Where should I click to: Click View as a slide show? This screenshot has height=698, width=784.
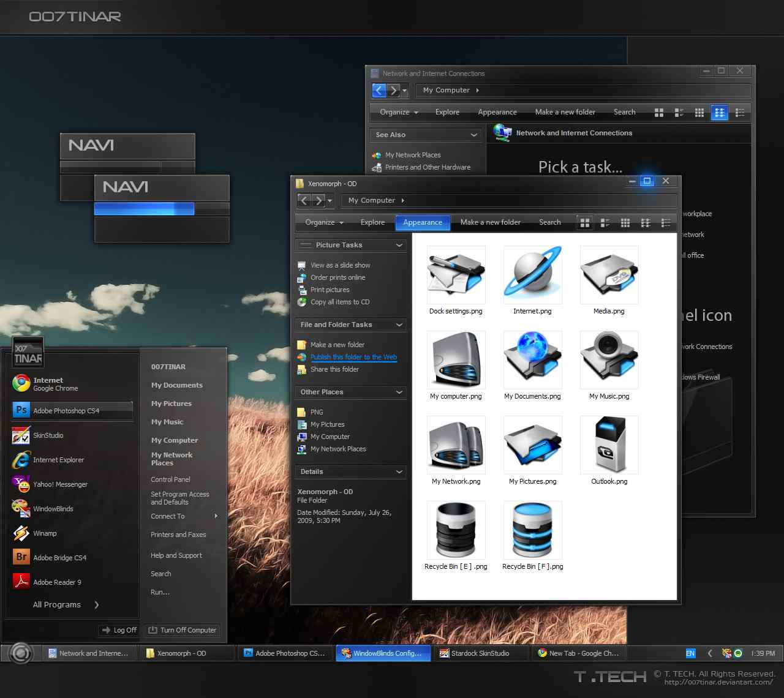[x=340, y=265]
